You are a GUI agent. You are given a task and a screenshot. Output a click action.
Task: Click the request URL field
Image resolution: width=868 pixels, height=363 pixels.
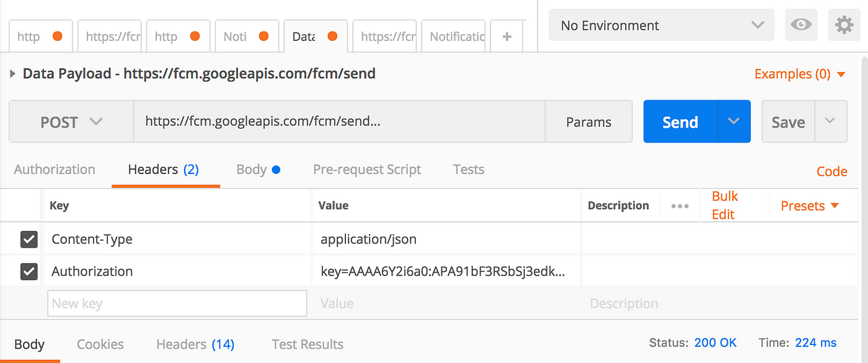pos(339,122)
